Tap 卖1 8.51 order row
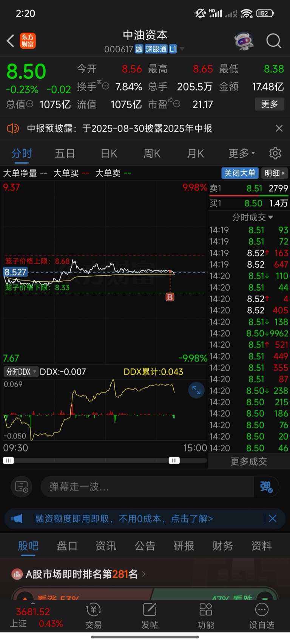Screen dimensions: 290x644 249,188
